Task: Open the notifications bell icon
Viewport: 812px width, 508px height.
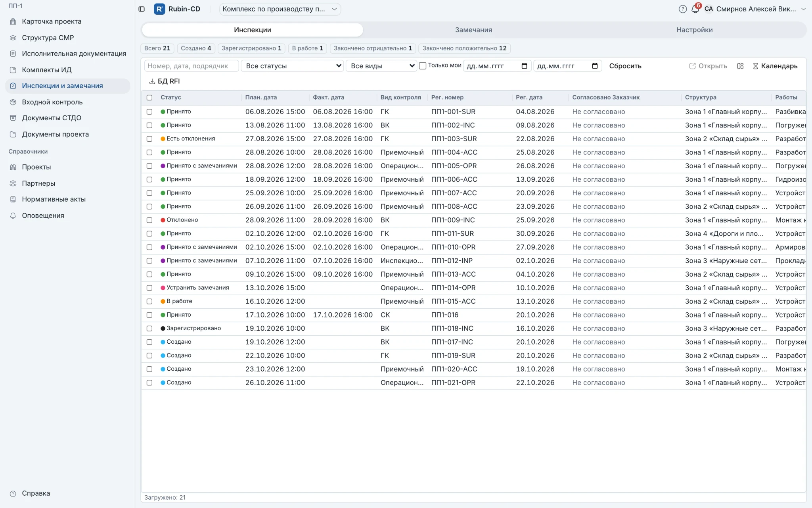Action: 695,9
